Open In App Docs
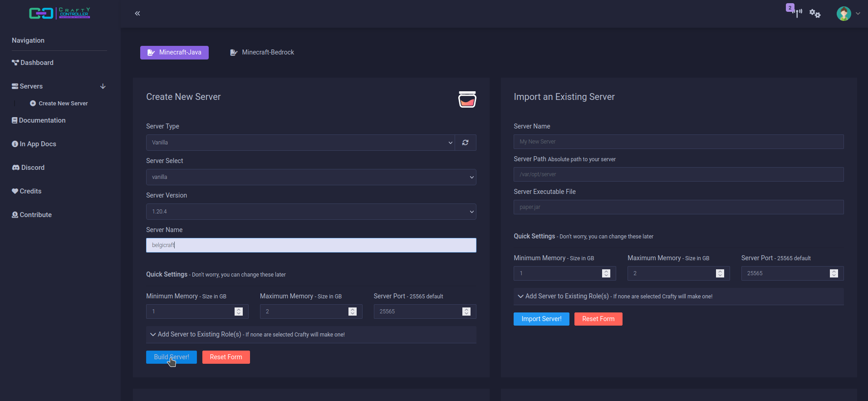This screenshot has width=868, height=401. tap(34, 144)
